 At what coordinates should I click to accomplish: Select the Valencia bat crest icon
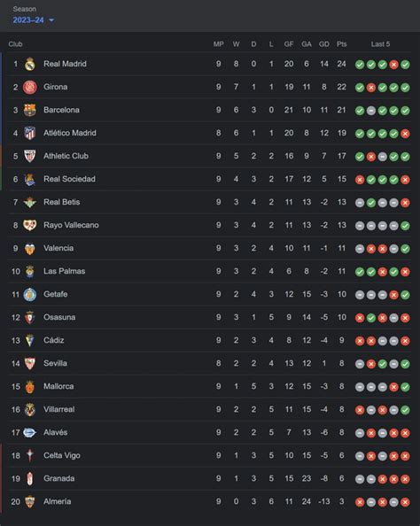click(30, 249)
